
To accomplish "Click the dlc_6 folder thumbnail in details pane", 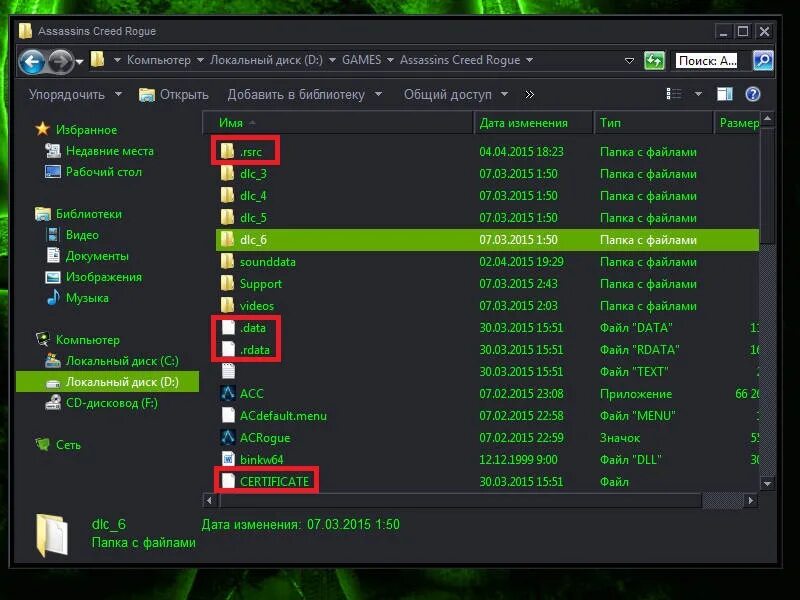I will [52, 534].
